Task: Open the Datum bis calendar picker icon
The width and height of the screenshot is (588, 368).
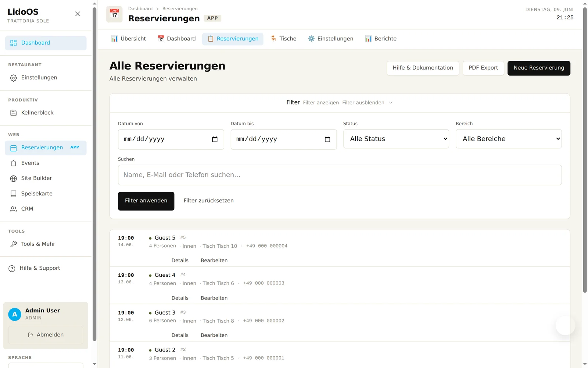Action: 327,139
